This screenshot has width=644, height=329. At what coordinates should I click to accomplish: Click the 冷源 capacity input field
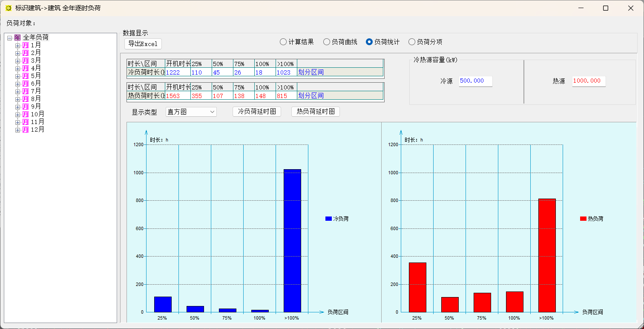475,81
